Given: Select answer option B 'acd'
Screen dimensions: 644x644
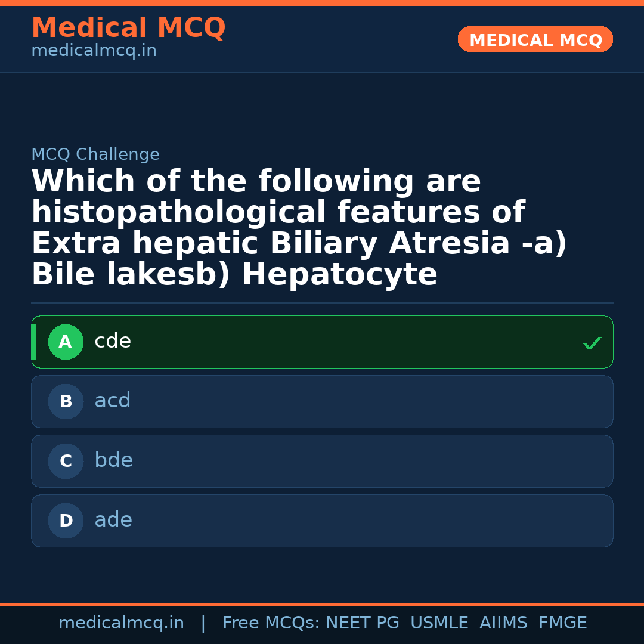Looking at the screenshot, I should point(322,401).
